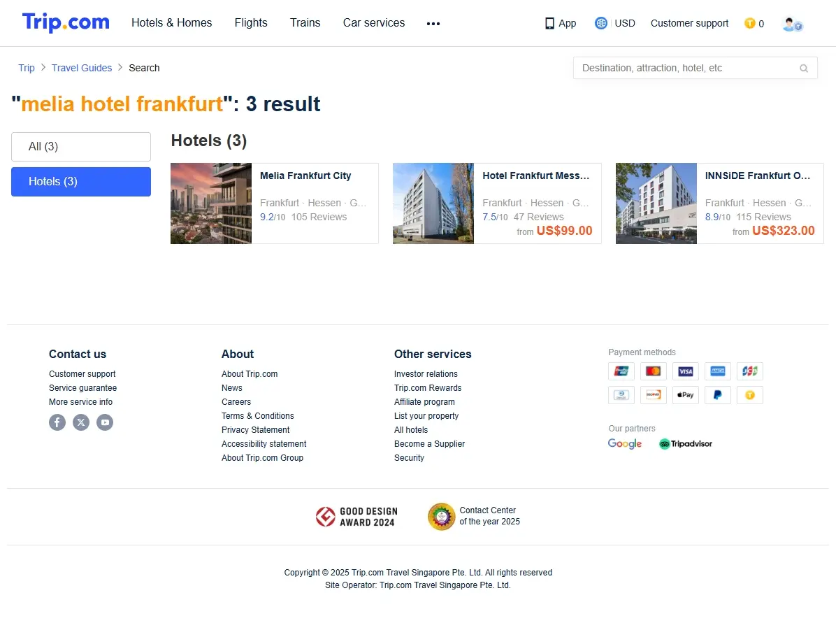
Task: Open Accessibility statement link
Action: [x=264, y=444]
